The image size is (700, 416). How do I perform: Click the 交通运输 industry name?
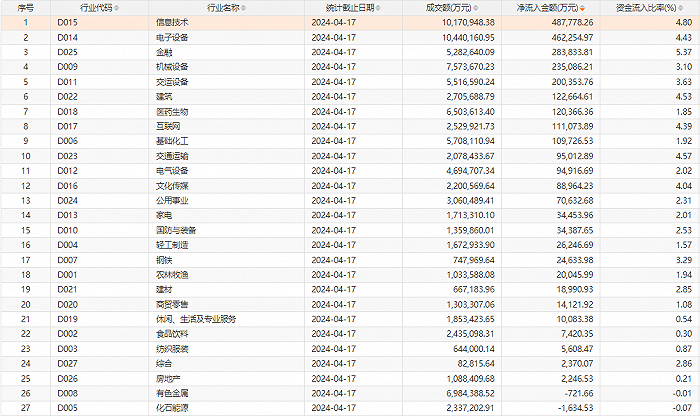(172, 156)
